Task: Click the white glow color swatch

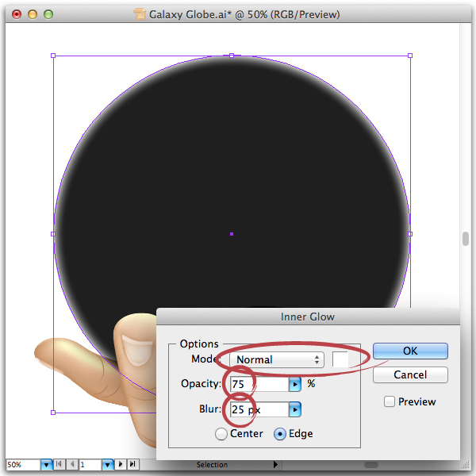Action: [x=340, y=359]
